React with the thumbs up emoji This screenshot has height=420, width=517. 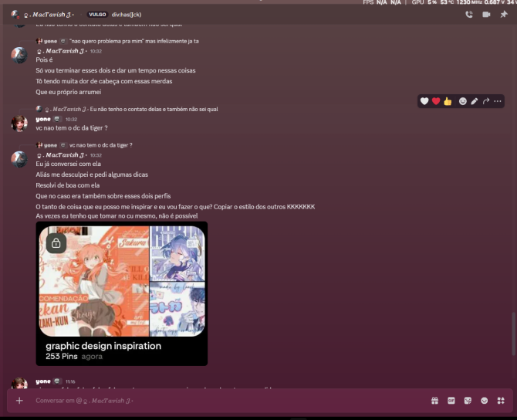[x=448, y=101]
